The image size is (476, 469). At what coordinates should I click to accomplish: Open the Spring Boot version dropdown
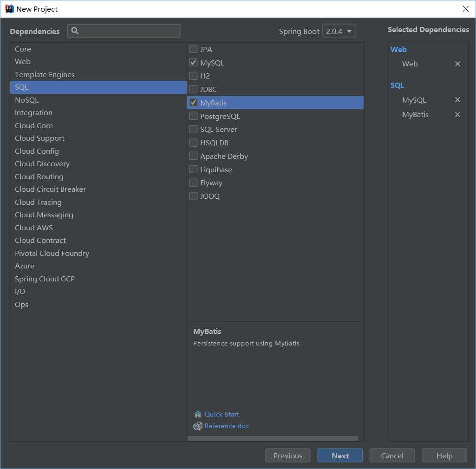click(x=339, y=32)
